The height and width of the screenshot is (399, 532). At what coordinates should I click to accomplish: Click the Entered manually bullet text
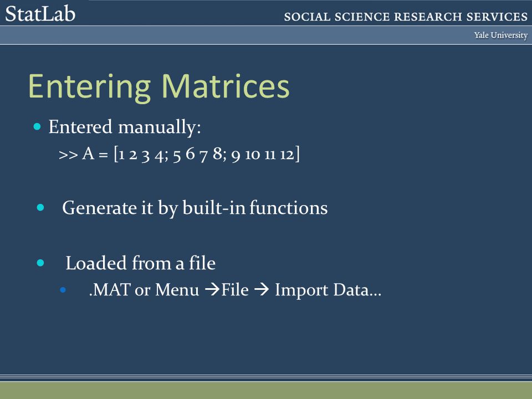[x=125, y=127]
